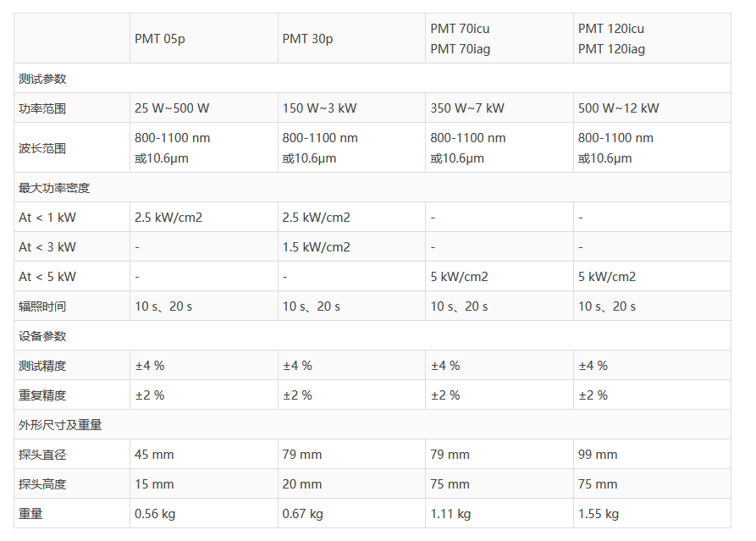Select the 45 mm probe diameter cell
The height and width of the screenshot is (541, 756).
click(154, 455)
